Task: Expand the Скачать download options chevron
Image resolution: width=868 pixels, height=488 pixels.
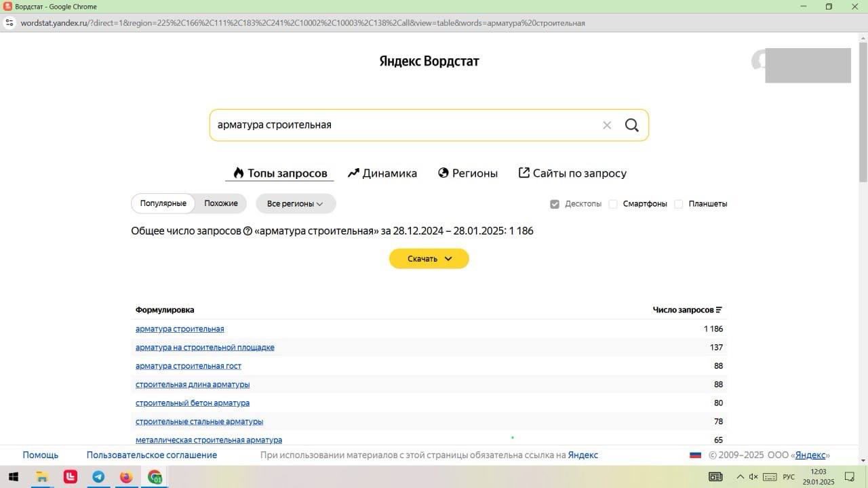Action: (x=448, y=258)
